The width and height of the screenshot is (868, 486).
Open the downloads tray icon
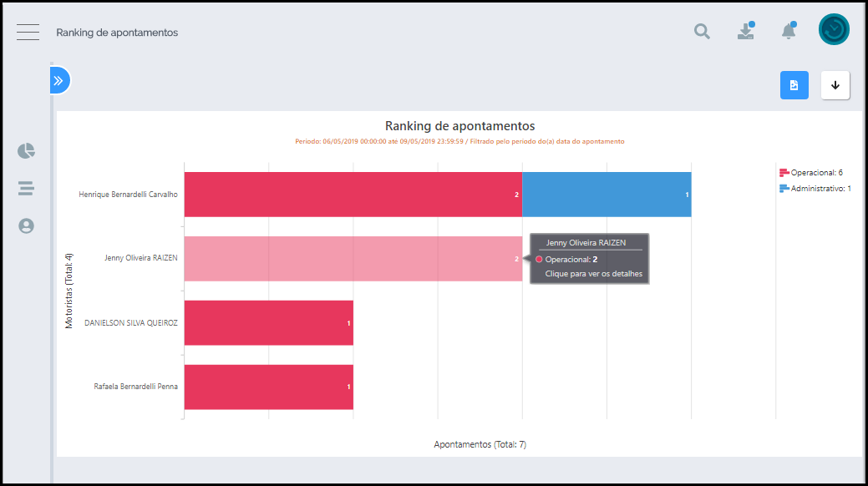click(745, 32)
